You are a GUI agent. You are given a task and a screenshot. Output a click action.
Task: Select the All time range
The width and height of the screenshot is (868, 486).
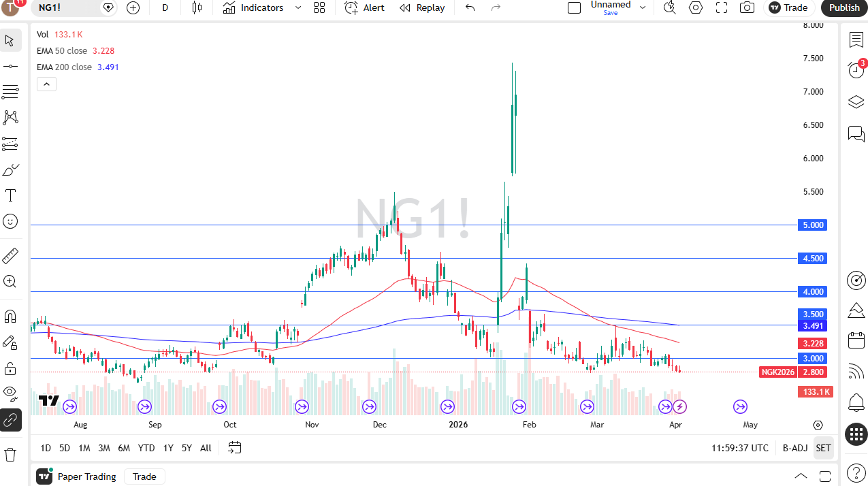click(206, 448)
